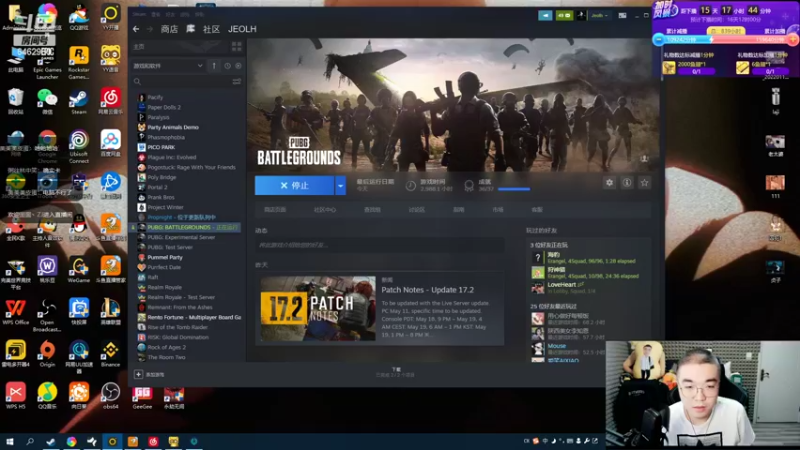Open Origin desktop icon

(x=47, y=355)
